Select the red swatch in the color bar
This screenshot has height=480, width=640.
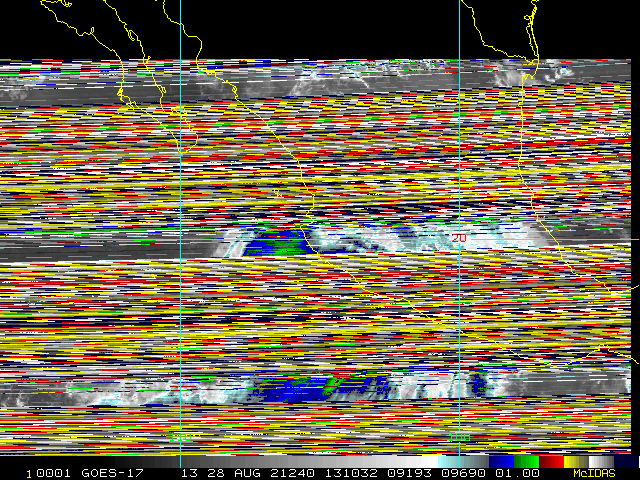click(551, 462)
